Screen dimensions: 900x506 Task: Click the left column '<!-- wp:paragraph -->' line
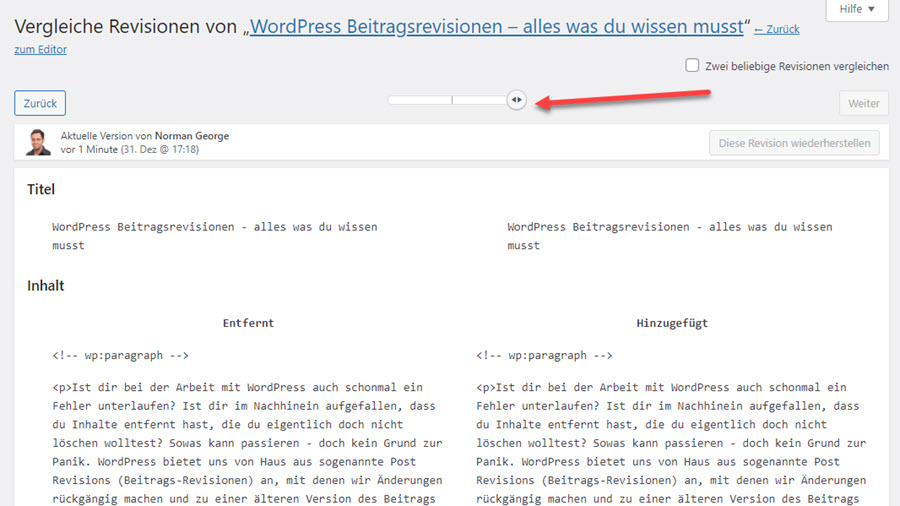point(121,356)
